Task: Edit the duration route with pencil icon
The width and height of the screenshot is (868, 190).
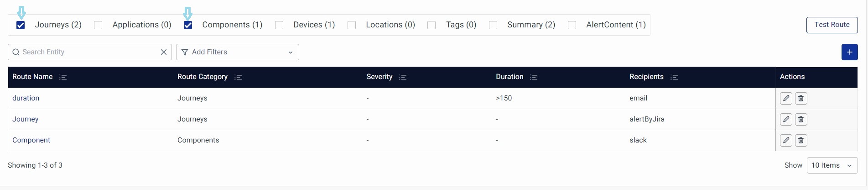Action: [786, 98]
